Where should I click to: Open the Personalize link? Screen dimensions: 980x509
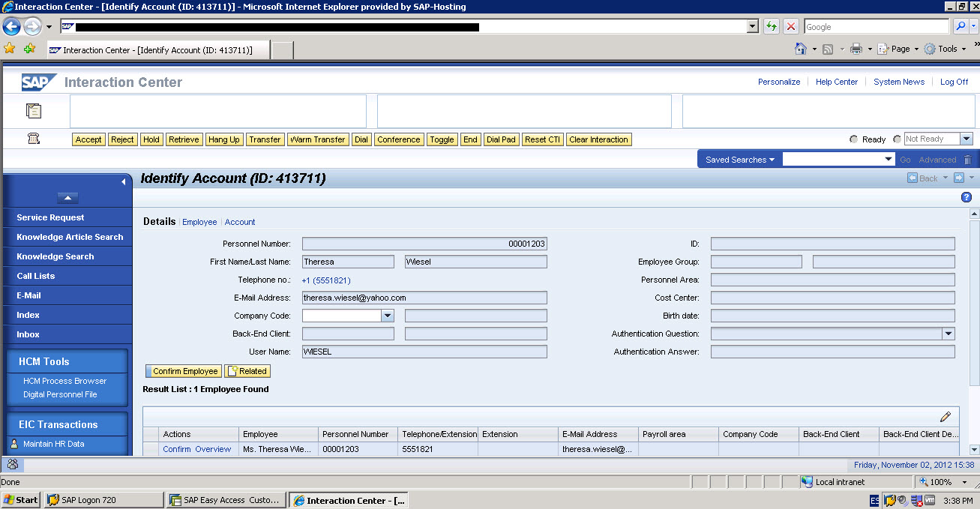[779, 82]
